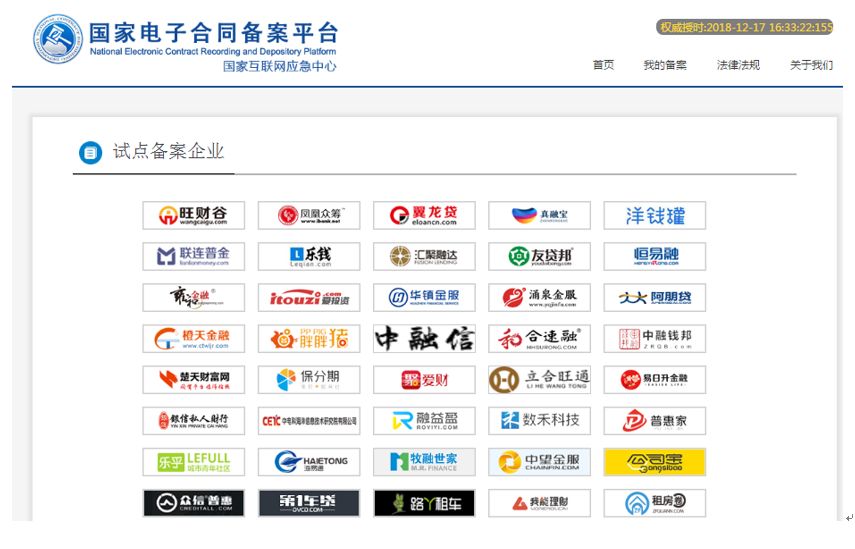The image size is (855, 549).
Task: Select the yellow 公司宝 logo tile
Action: point(654,462)
